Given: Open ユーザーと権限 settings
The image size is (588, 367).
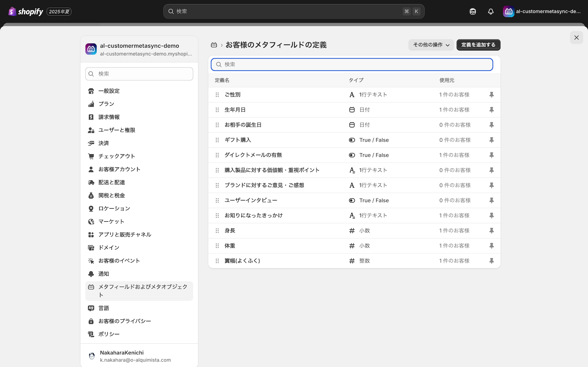Looking at the screenshot, I should click(139, 130).
